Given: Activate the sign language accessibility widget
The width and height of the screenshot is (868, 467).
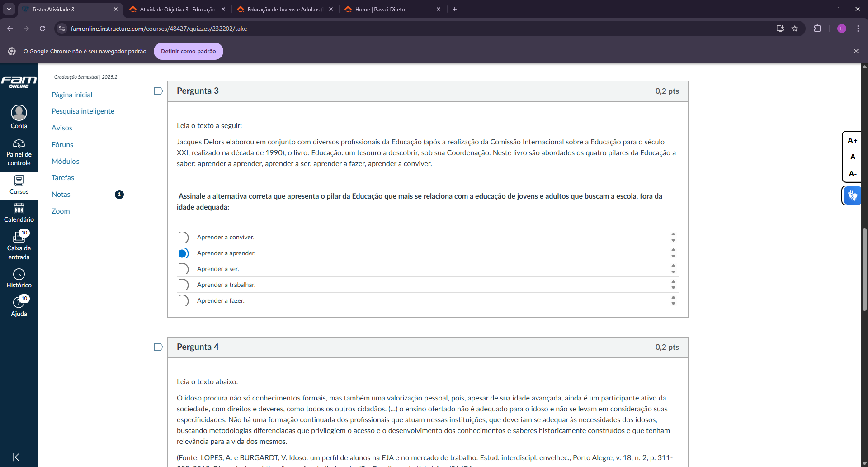Looking at the screenshot, I should click(852, 195).
